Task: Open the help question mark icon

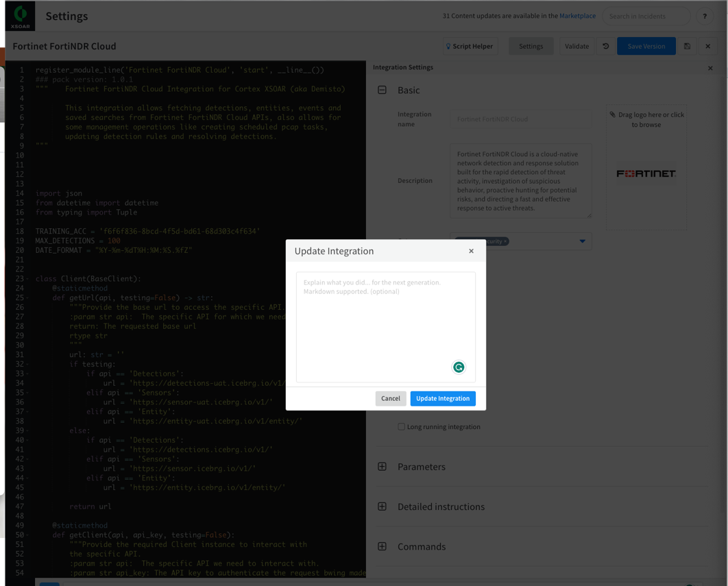Action: coord(705,16)
